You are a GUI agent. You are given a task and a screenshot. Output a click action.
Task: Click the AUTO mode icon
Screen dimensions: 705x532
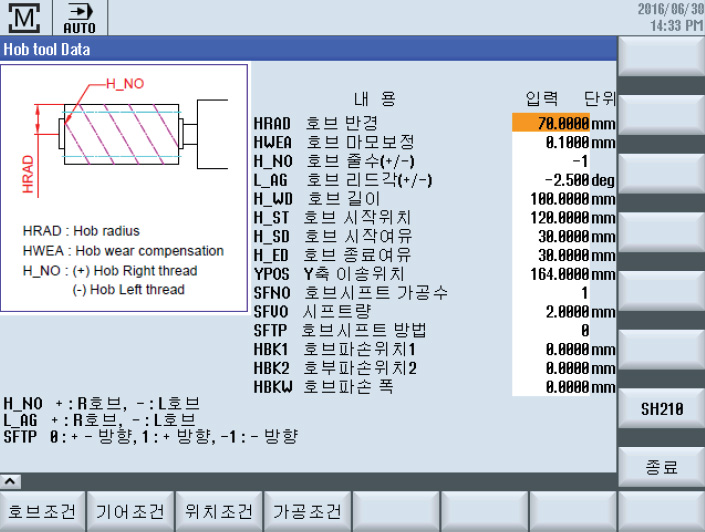point(80,18)
